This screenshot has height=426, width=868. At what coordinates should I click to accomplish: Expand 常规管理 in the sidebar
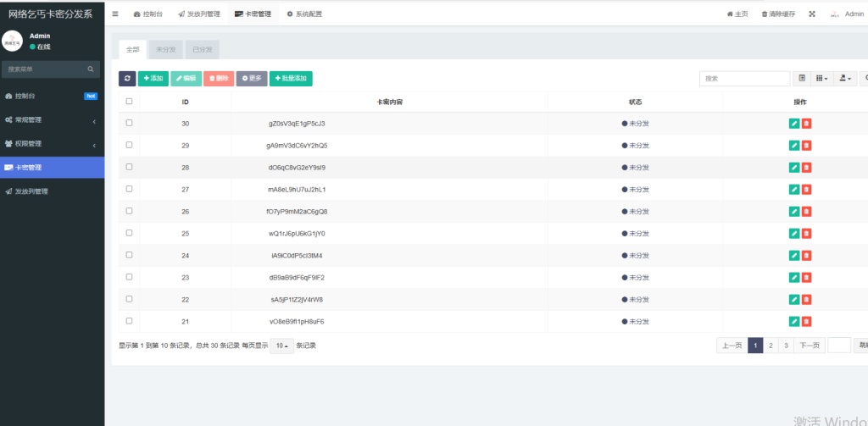pos(52,120)
